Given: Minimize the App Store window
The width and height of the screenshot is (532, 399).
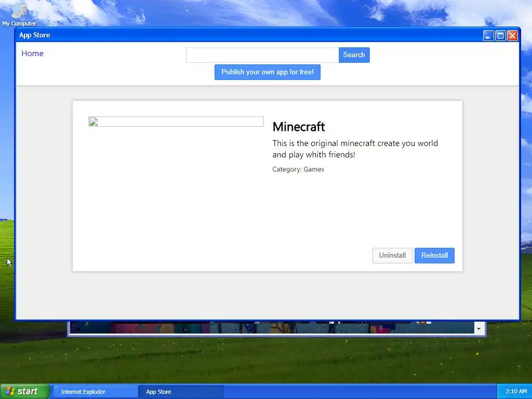Looking at the screenshot, I should (488, 36).
